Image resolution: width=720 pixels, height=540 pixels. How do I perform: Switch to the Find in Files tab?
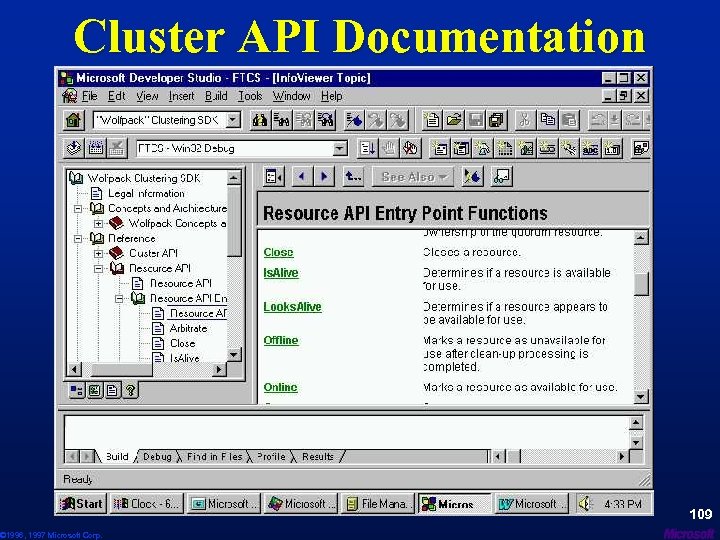[214, 457]
